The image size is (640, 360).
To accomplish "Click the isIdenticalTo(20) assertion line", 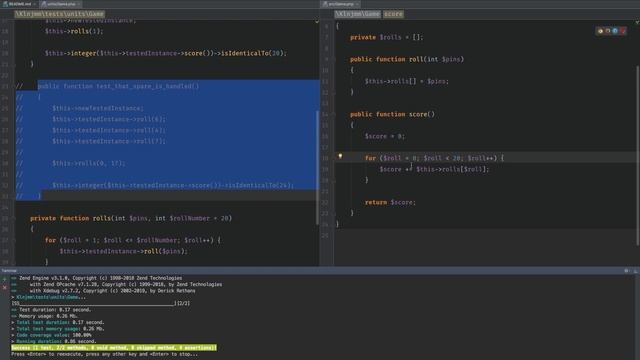I will click(x=166, y=53).
